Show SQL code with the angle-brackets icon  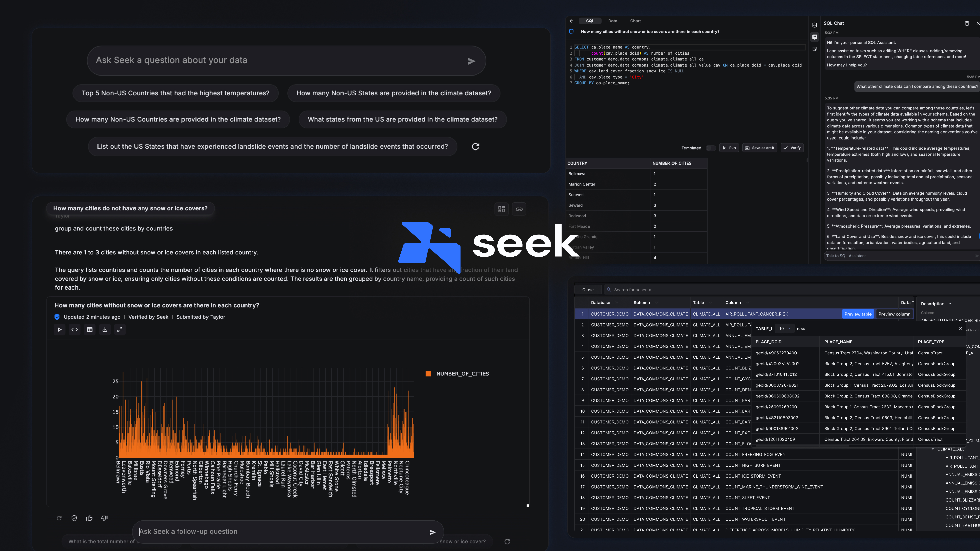point(75,330)
